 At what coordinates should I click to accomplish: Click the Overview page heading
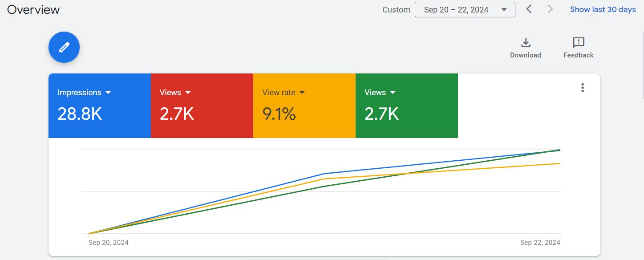[33, 10]
